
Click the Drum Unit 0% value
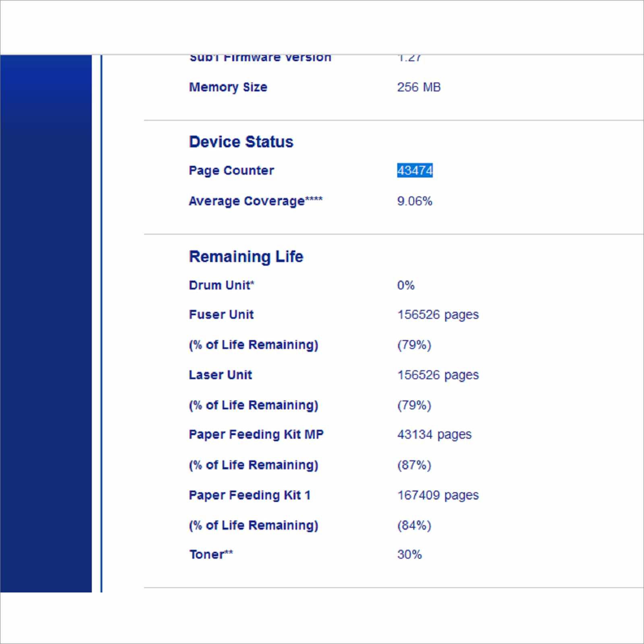coord(406,285)
